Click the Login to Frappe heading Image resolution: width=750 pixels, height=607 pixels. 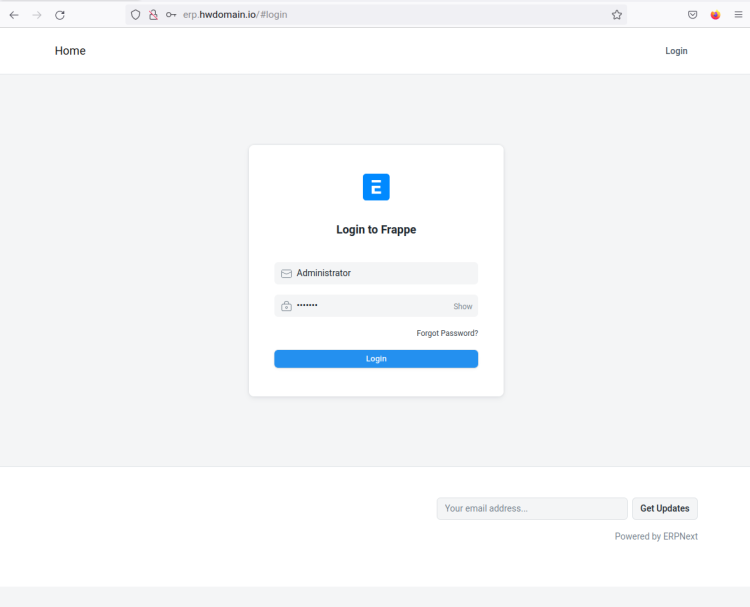click(376, 230)
